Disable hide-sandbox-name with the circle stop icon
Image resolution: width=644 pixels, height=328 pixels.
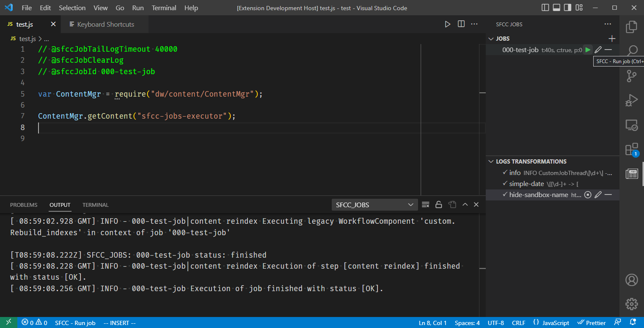588,195
